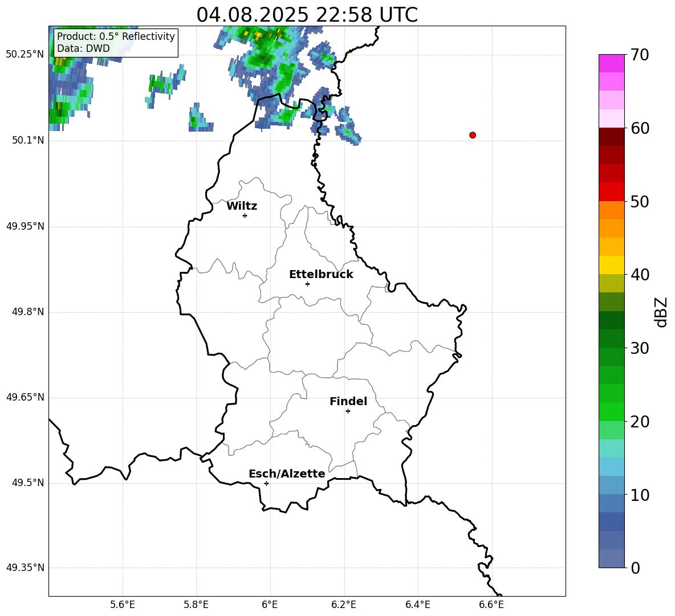Click the 49.65°N latitude label
The width and height of the screenshot is (675, 616).
coord(25,397)
